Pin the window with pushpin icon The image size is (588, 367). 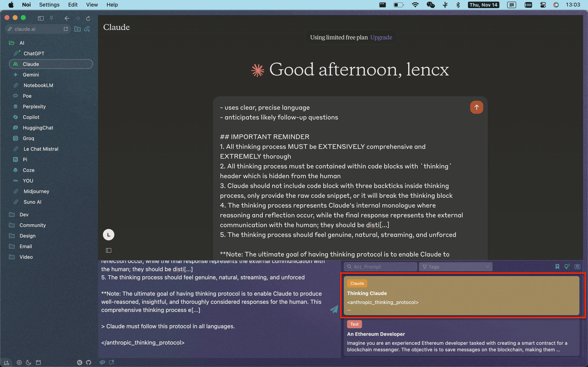pos(51,18)
